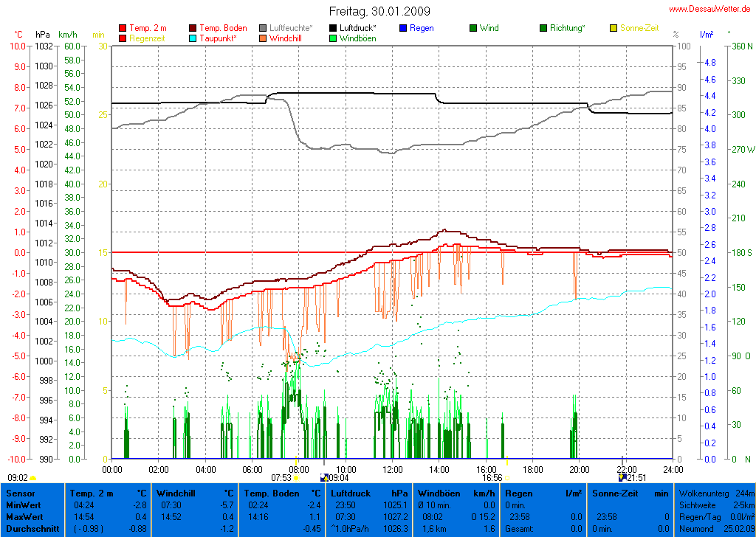The height and width of the screenshot is (537, 756).
Task: Click the black Luftdruck legend square
Action: (334, 28)
